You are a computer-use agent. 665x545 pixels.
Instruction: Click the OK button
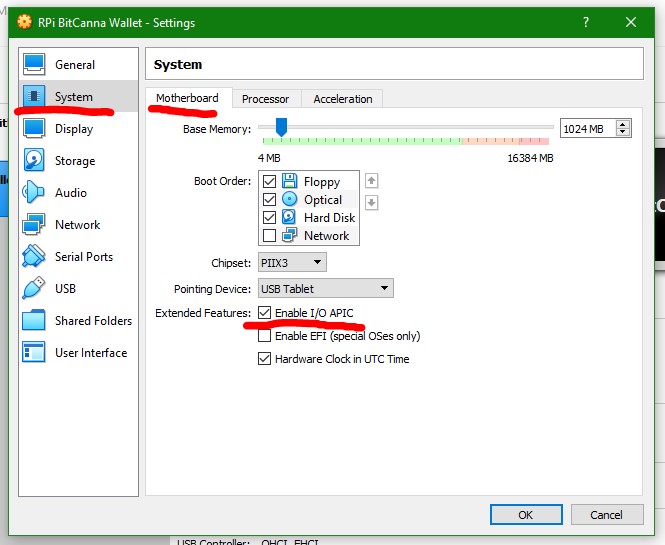(x=526, y=514)
